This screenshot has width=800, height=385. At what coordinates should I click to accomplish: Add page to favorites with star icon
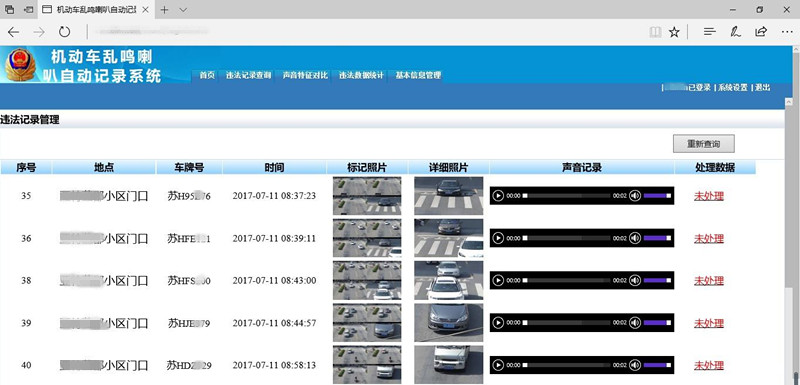(x=674, y=32)
